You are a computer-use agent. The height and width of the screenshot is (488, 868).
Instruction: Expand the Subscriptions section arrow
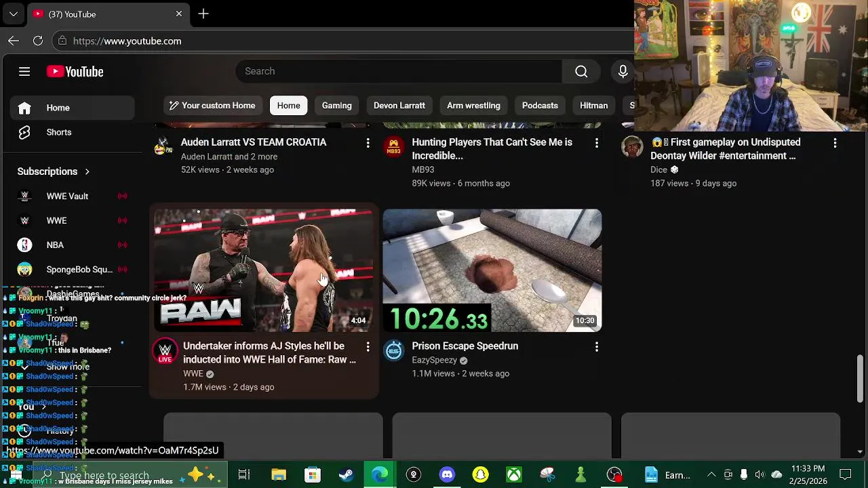click(x=87, y=171)
